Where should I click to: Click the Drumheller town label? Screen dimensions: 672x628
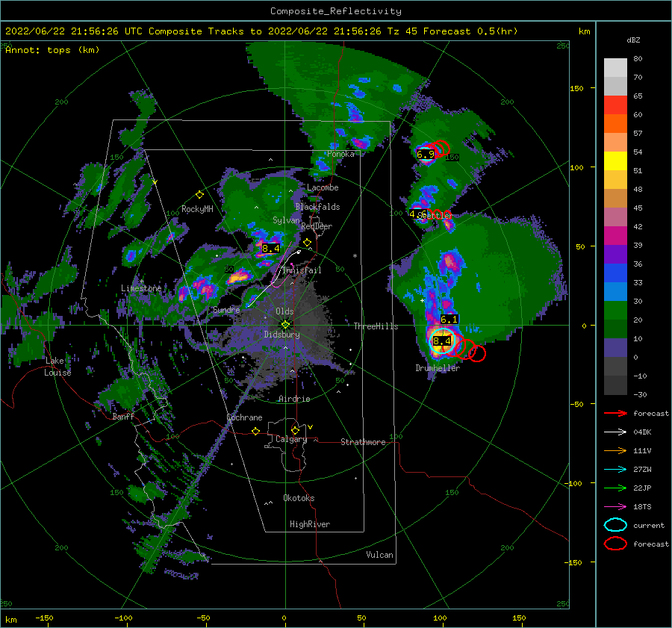click(438, 368)
